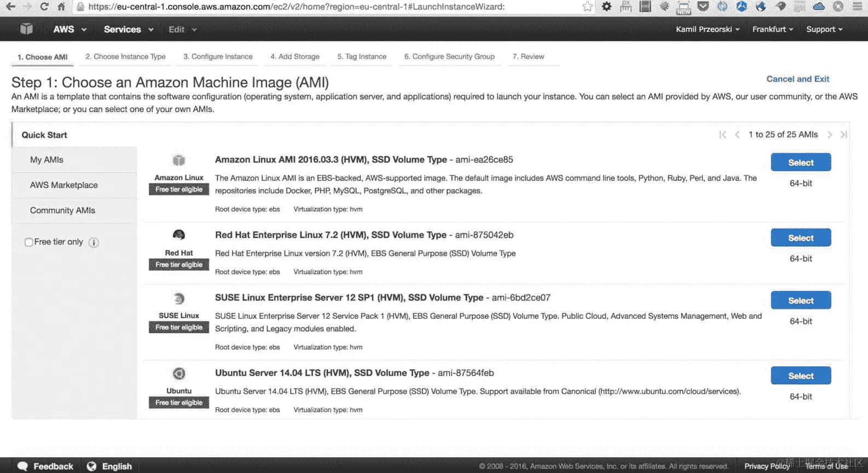
Task: Expand the Support menu
Action: (x=824, y=29)
